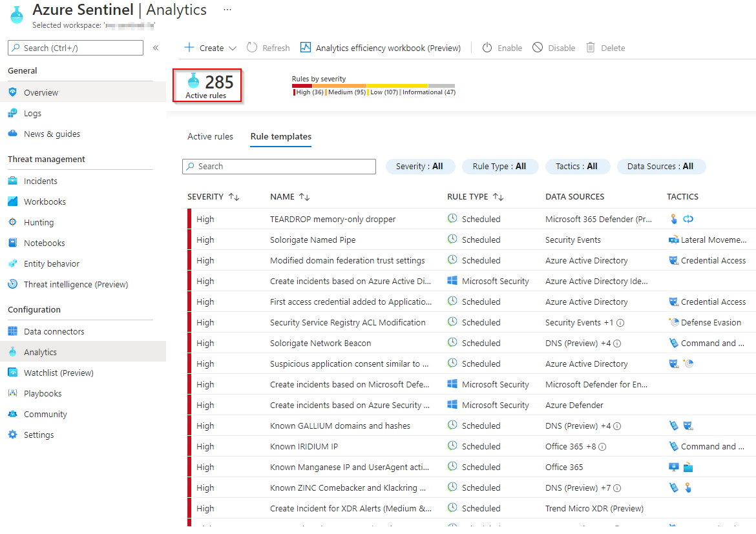Screen dimensions: 756x534
Task: Select the Solorigate Network Beacon rule
Action: pos(320,343)
